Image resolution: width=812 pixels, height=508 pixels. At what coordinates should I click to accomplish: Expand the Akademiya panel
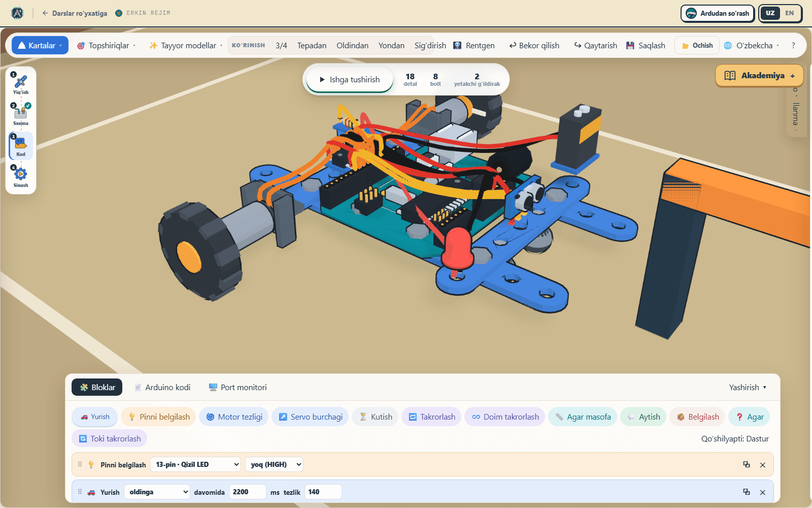759,75
